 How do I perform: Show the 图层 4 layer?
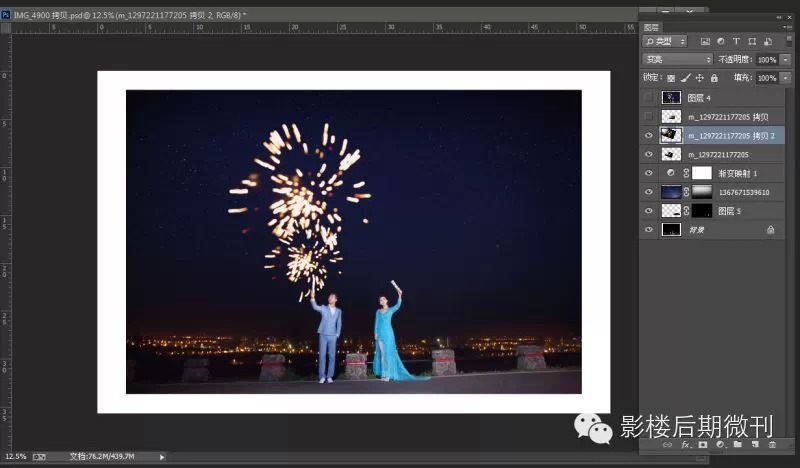pyautogui.click(x=648, y=97)
